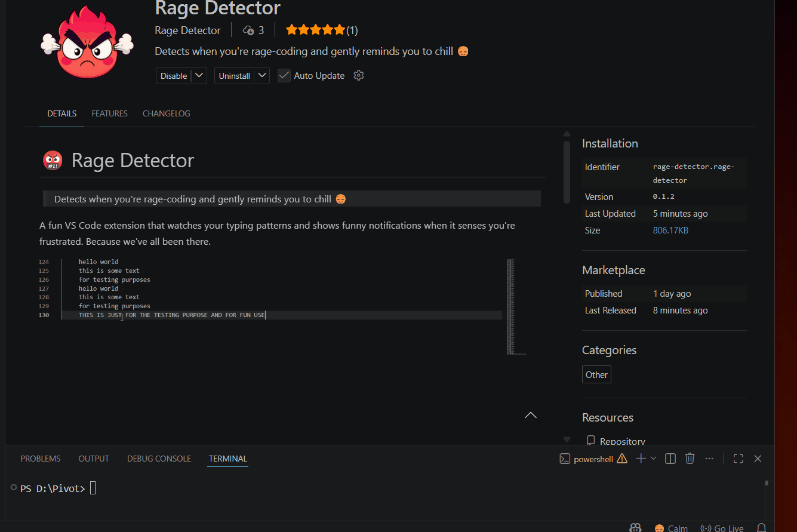The image size is (797, 532).
Task: Open new terminal profile dropdown chevron
Action: (653, 459)
